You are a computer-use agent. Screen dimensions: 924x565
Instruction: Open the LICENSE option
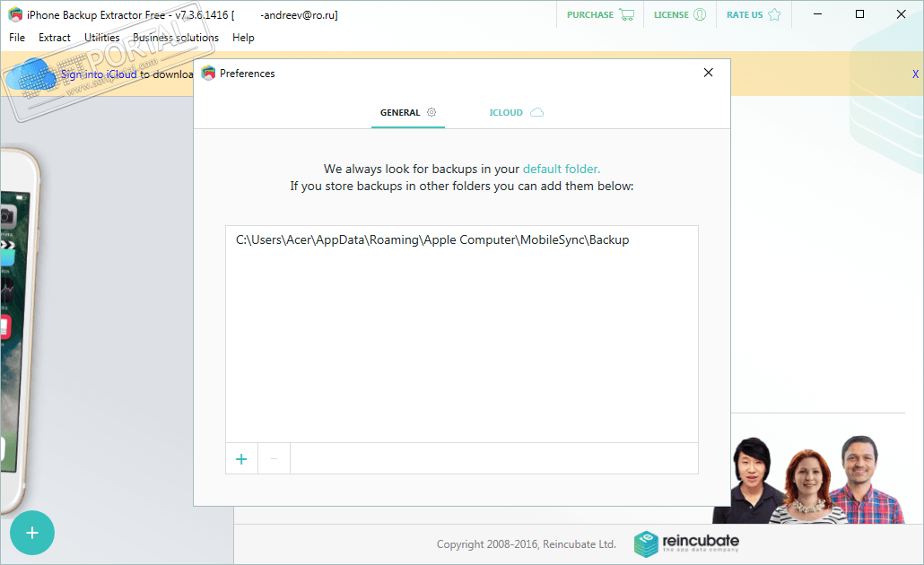point(679,14)
